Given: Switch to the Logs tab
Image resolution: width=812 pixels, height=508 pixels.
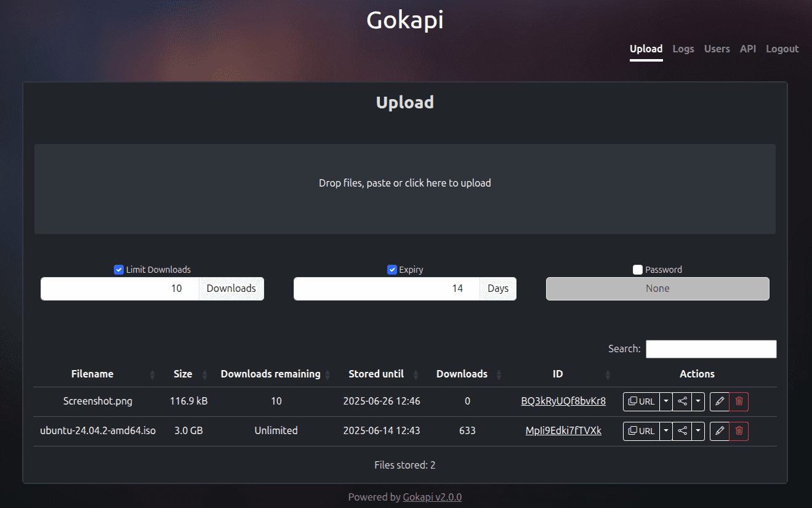Looking at the screenshot, I should click(683, 49).
